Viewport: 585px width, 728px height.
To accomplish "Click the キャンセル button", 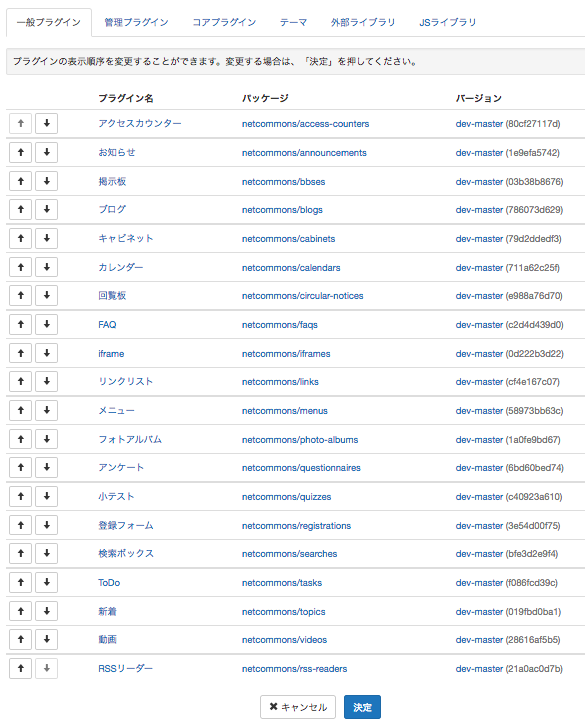I will 298,707.
